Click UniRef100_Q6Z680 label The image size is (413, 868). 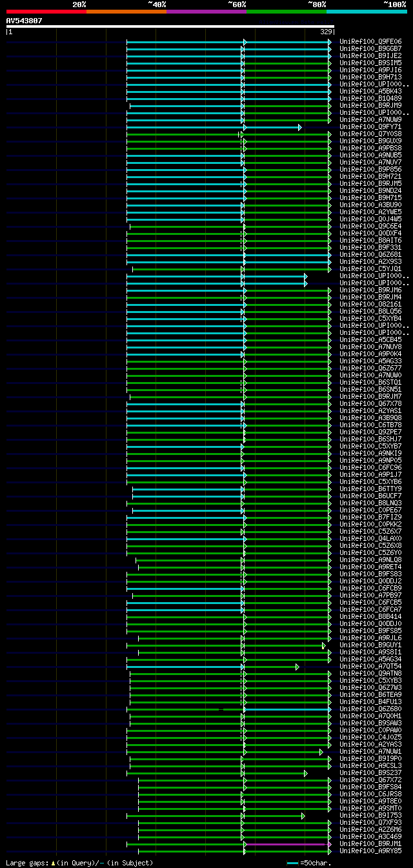370,709
